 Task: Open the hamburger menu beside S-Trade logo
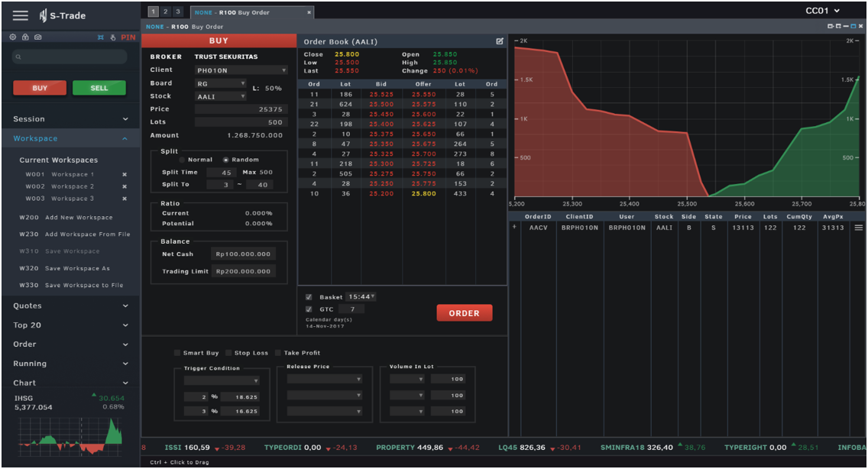pos(21,15)
